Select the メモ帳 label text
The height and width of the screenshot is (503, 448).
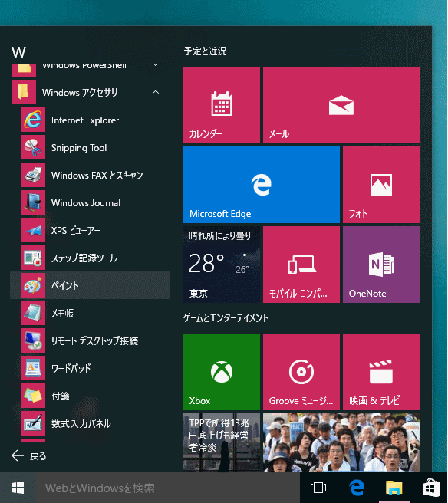[x=63, y=314]
